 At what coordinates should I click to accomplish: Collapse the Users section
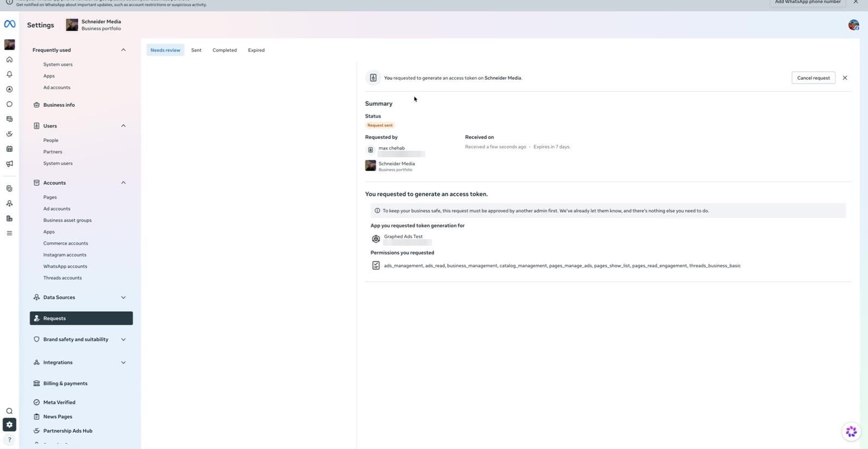tap(123, 126)
